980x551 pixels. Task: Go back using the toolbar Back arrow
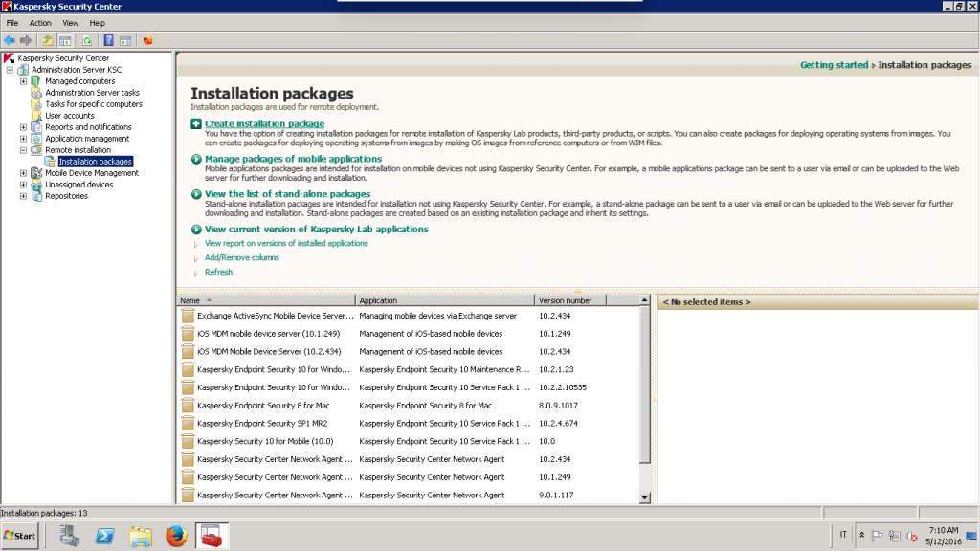tap(10, 40)
